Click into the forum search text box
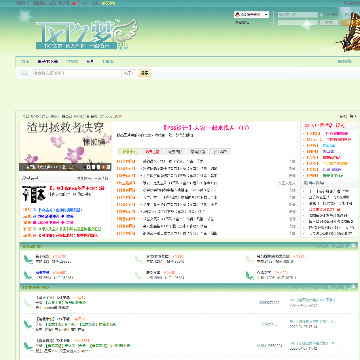Screen dimensions: 360x360 76,73
